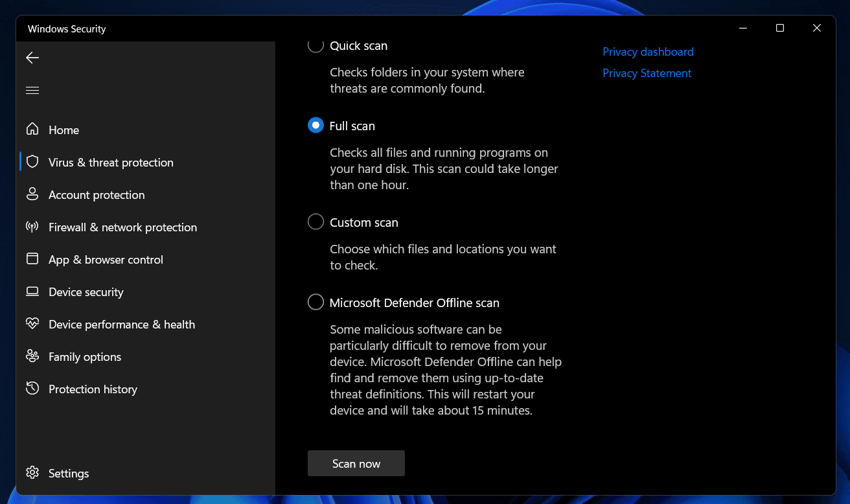Click the Device security laptop icon
The width and height of the screenshot is (850, 504).
tap(32, 292)
